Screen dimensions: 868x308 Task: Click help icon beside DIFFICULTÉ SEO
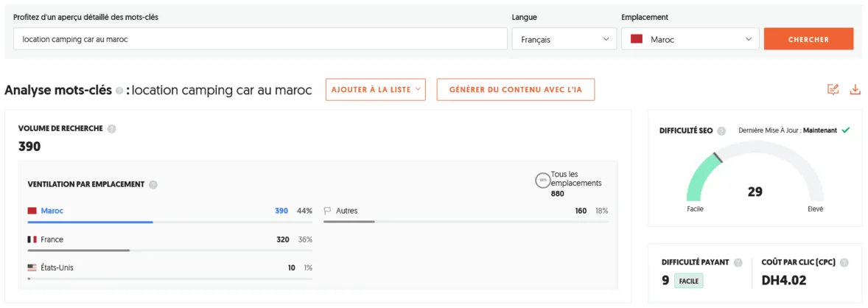(721, 131)
